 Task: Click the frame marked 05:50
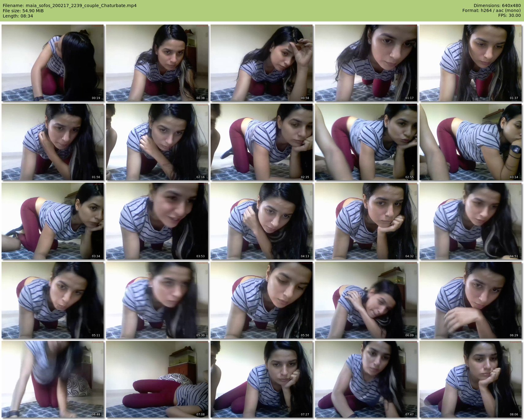pyautogui.click(x=262, y=300)
